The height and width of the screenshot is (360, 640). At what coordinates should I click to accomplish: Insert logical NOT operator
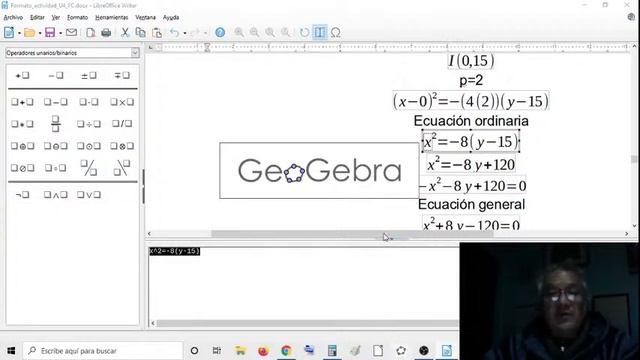pyautogui.click(x=22, y=195)
